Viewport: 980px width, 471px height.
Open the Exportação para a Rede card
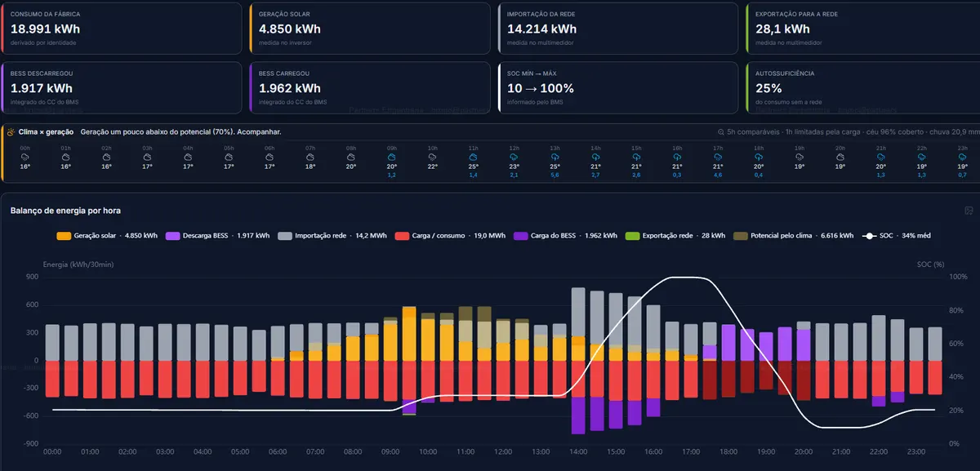863,29
